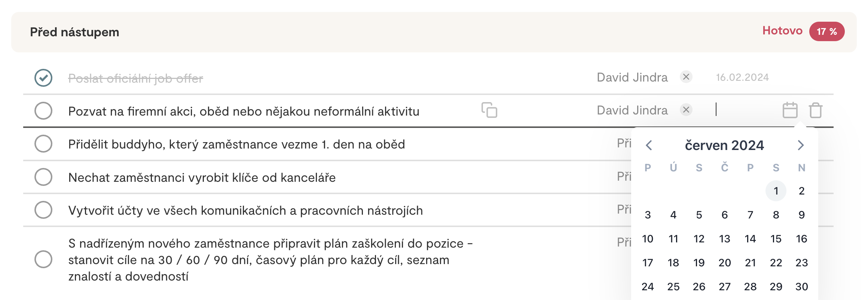Select June 1 in the calendar
Screen dimensions: 868x300
pyautogui.click(x=776, y=191)
